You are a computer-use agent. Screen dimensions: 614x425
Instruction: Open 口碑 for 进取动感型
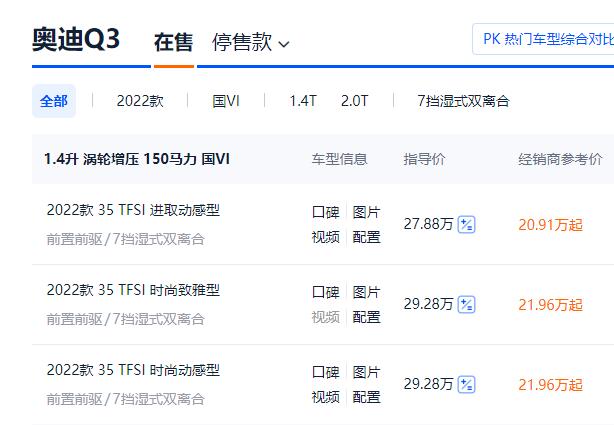(325, 212)
